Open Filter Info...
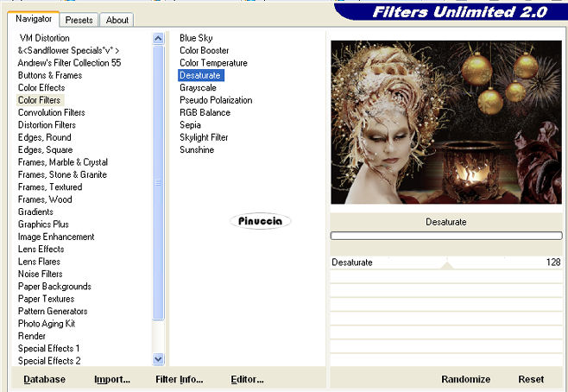The image size is (568, 392). pyautogui.click(x=180, y=379)
